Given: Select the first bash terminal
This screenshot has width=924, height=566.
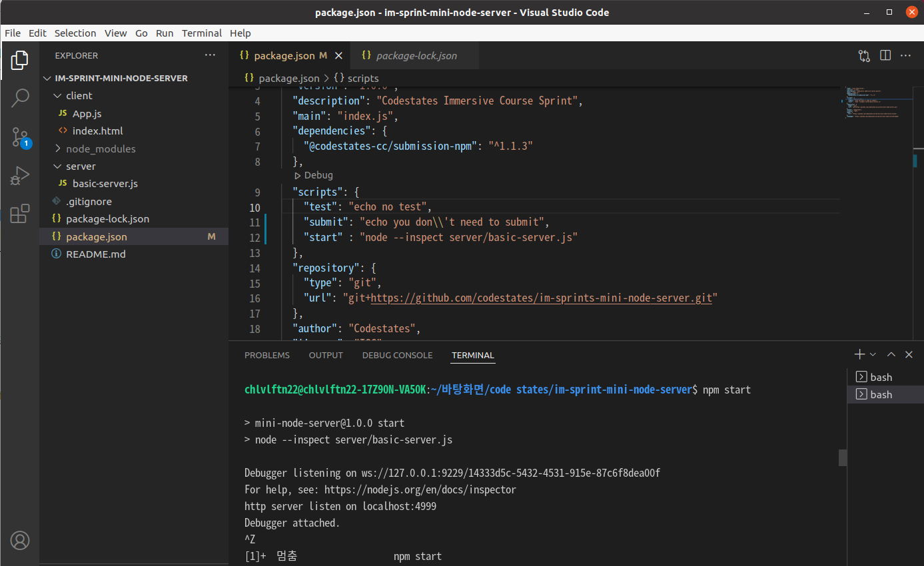Looking at the screenshot, I should (x=885, y=377).
